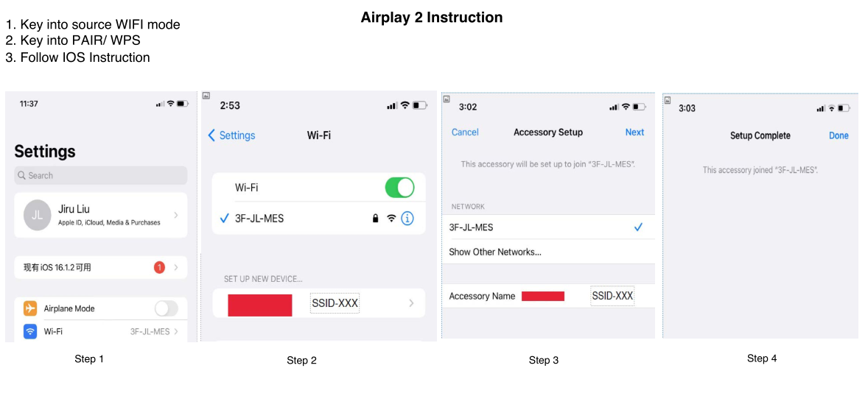Tap Done on Setup Complete screen
868x396 pixels.
[839, 135]
